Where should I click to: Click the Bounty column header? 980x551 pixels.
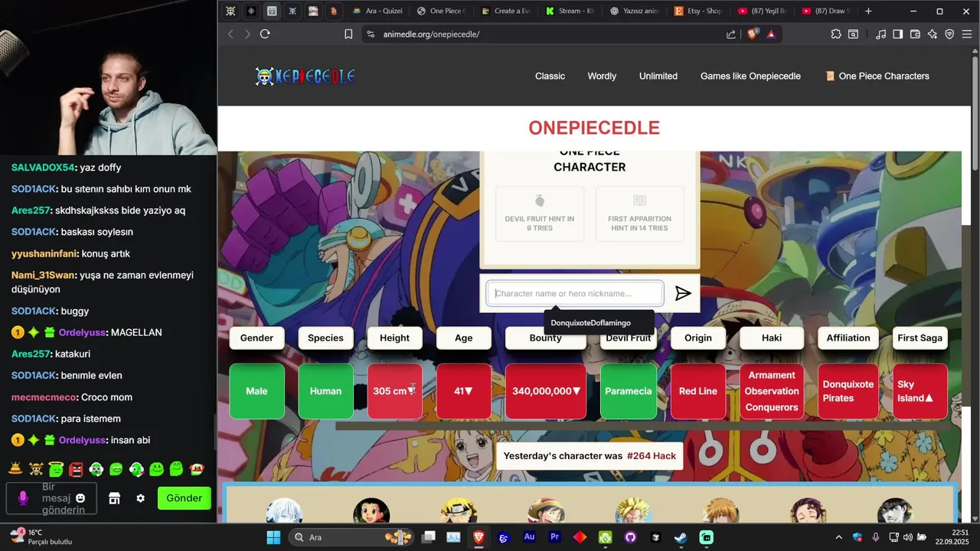545,337
